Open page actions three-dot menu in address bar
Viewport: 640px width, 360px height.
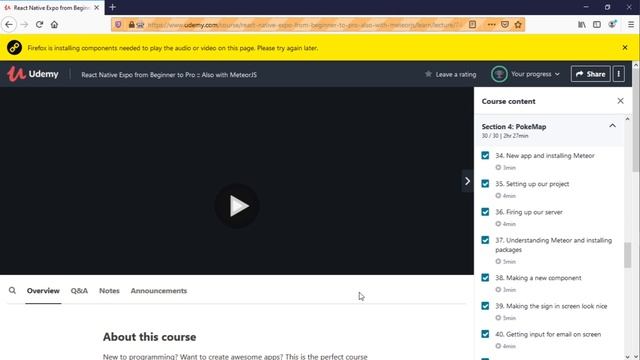point(491,24)
